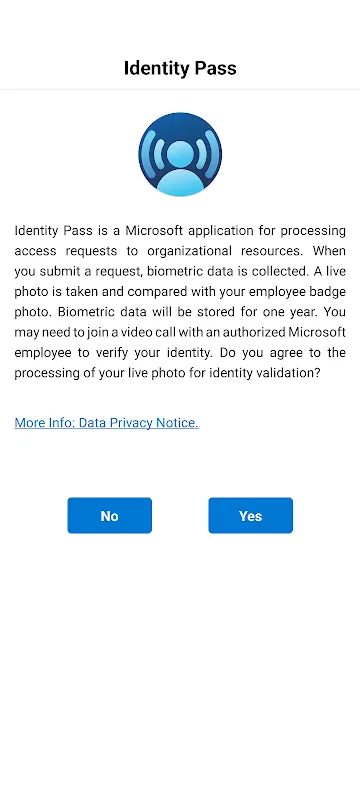
Task: Tap the Identity Pass circular logo
Action: (180, 155)
